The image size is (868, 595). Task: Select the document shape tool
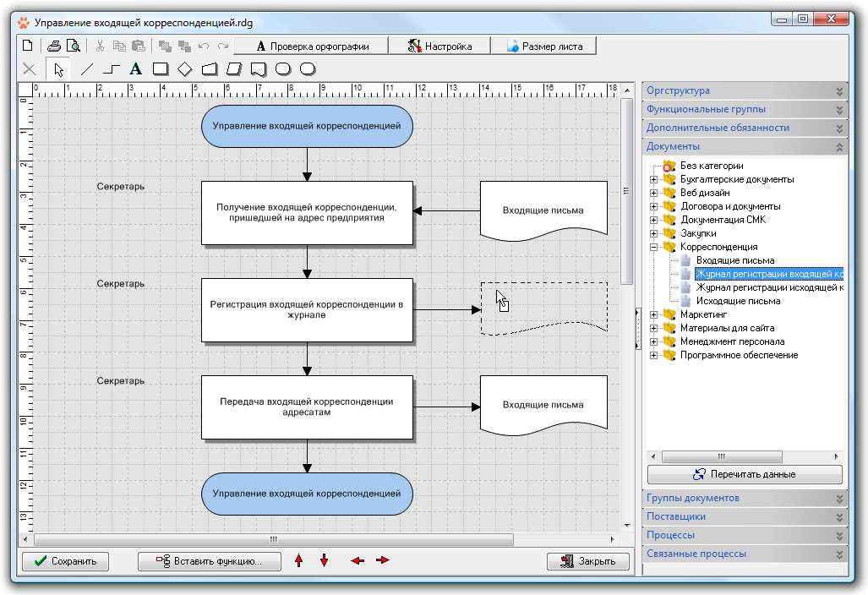tap(259, 69)
